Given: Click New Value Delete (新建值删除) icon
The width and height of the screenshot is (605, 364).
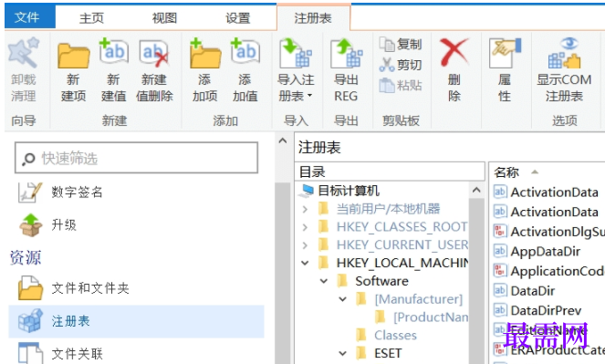Looking at the screenshot, I should [x=154, y=54].
